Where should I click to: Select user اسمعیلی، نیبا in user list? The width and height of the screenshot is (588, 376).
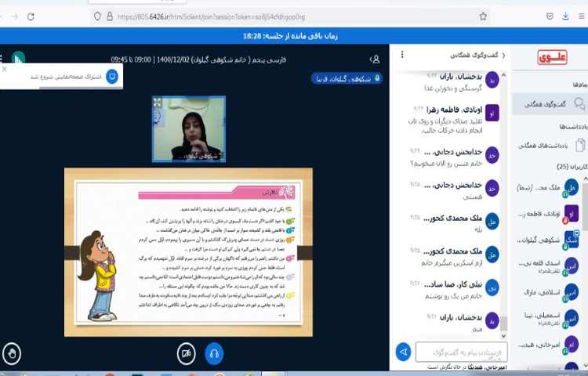(x=548, y=318)
